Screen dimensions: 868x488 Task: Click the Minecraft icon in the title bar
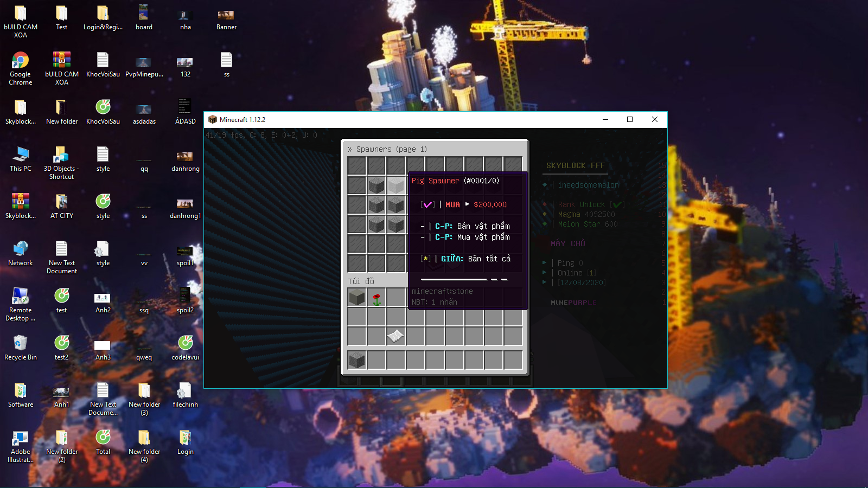coord(213,120)
